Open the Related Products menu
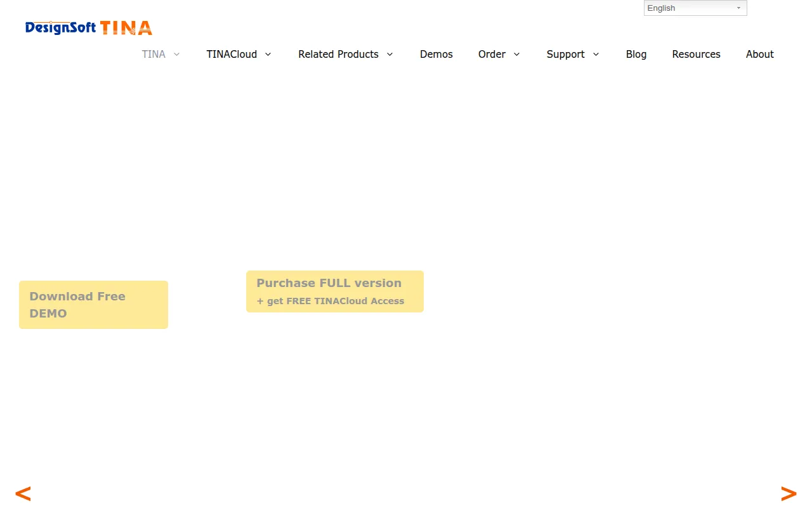The height and width of the screenshot is (508, 812). click(338, 55)
